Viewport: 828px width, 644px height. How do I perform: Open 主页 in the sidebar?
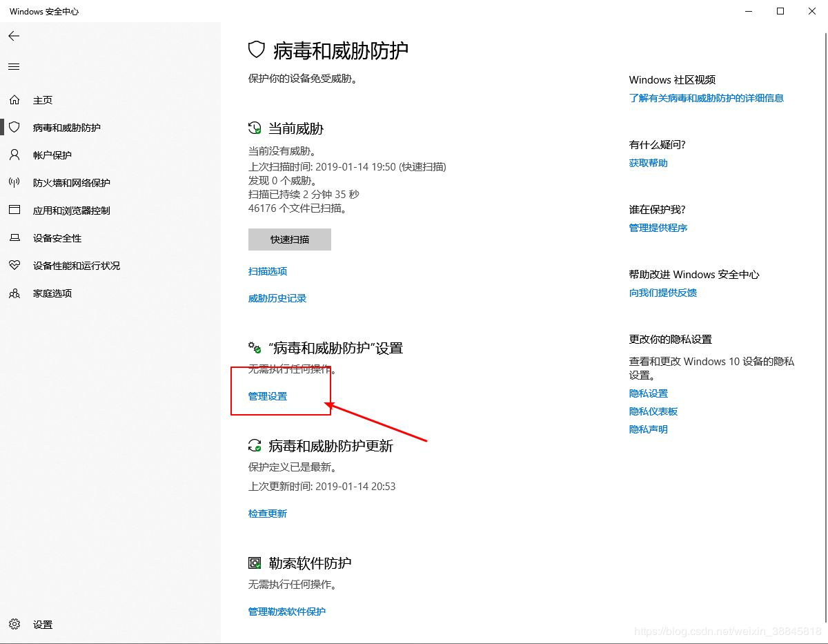click(x=43, y=100)
